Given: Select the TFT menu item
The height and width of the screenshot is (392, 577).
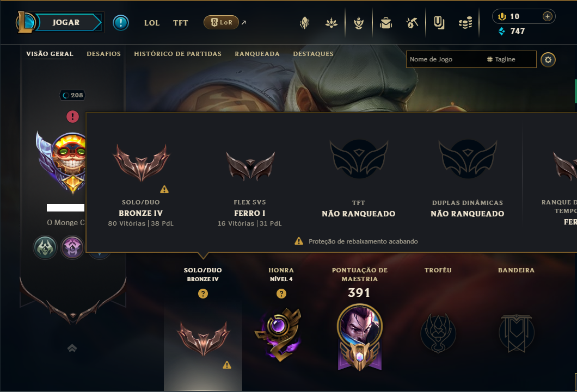Looking at the screenshot, I should coord(180,23).
